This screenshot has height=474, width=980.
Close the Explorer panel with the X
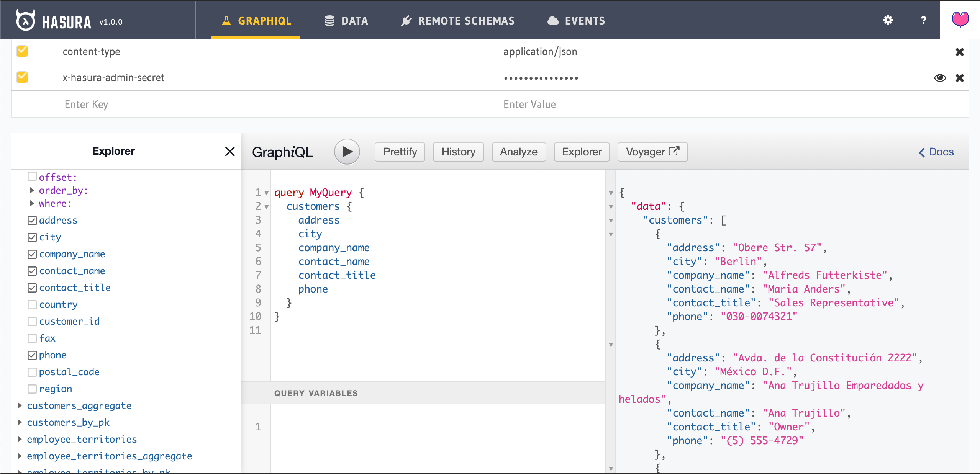[229, 151]
